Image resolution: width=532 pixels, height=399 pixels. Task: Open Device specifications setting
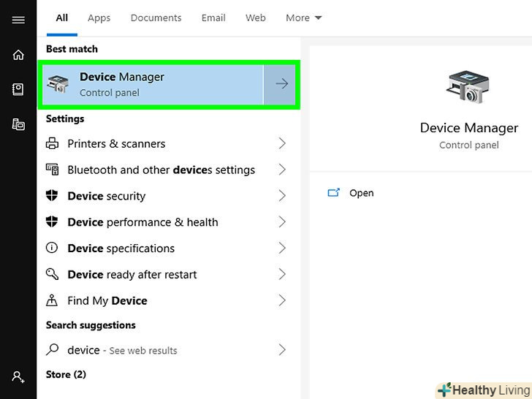coord(169,248)
